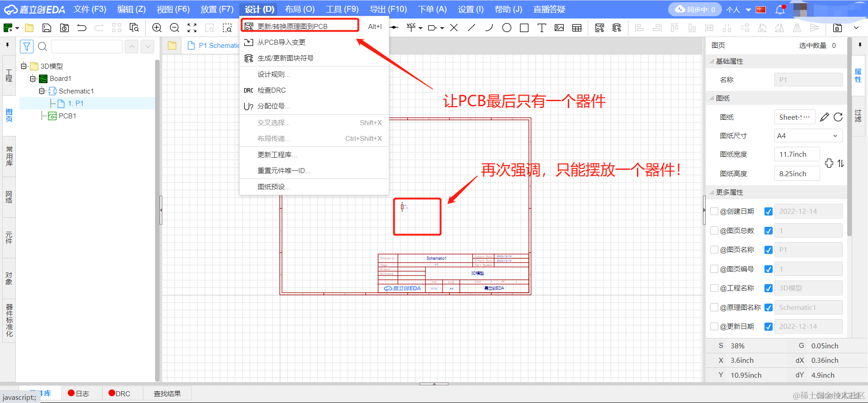Toggle the @更新日期 left checkbox

coord(715,327)
